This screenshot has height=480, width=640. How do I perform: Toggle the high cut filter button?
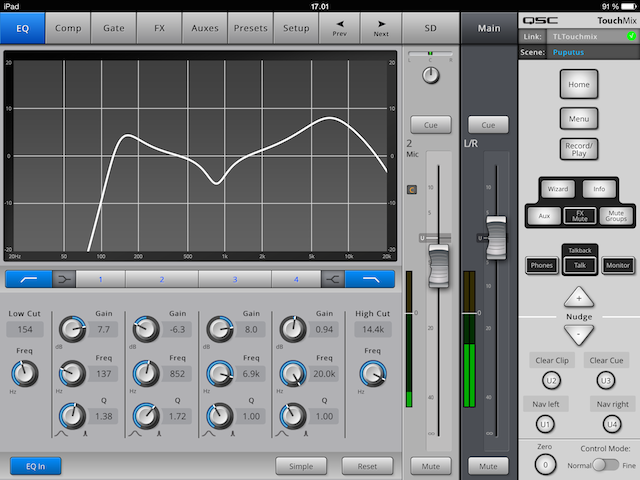pos(370,279)
